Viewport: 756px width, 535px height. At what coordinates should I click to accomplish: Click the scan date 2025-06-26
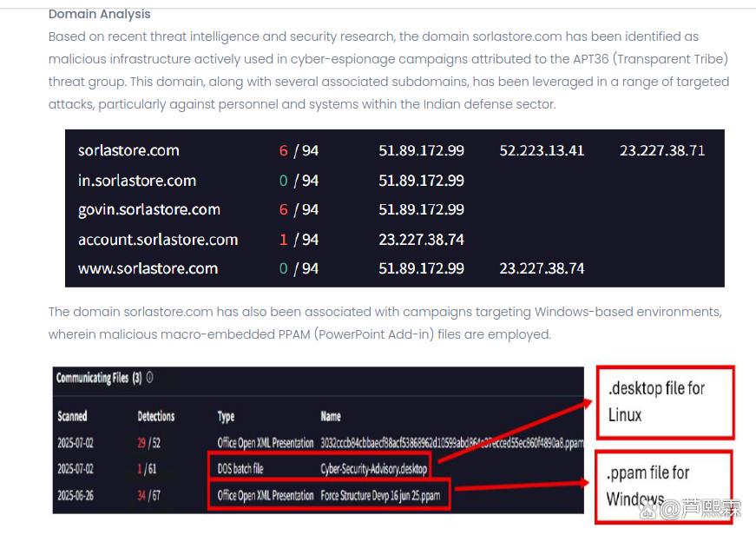point(76,495)
